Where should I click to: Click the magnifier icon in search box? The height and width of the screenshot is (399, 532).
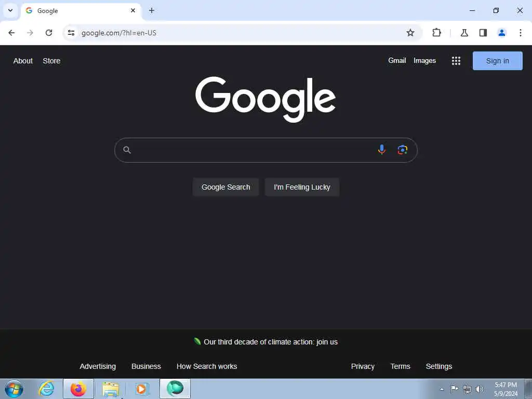pyautogui.click(x=127, y=150)
